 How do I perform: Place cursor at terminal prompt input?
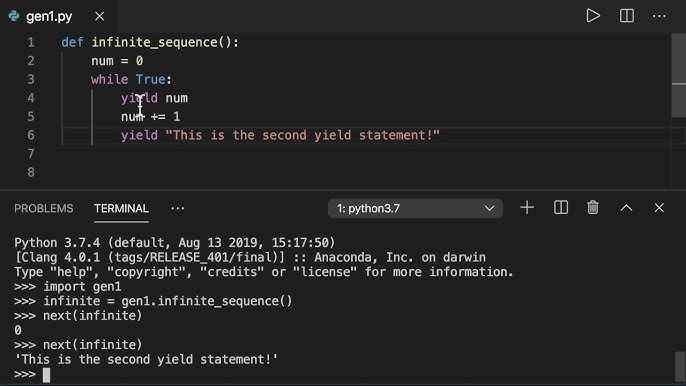click(46, 375)
